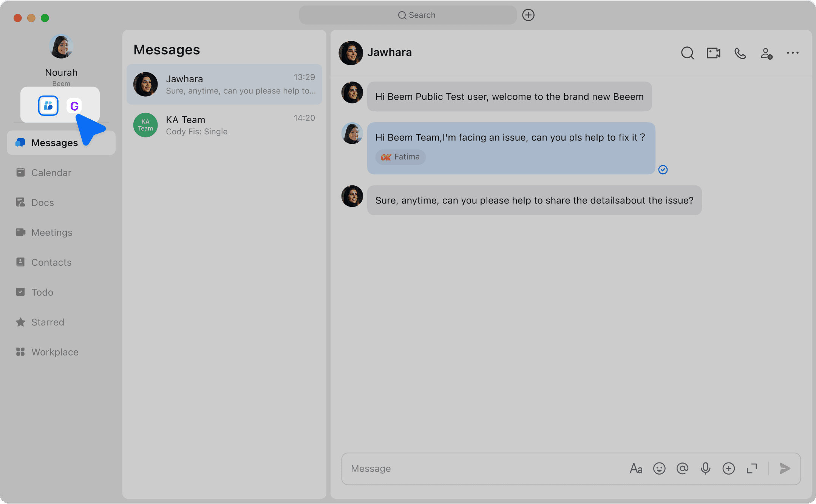Search within the Jawhara chat
Screen dimensions: 816x504
coord(687,53)
